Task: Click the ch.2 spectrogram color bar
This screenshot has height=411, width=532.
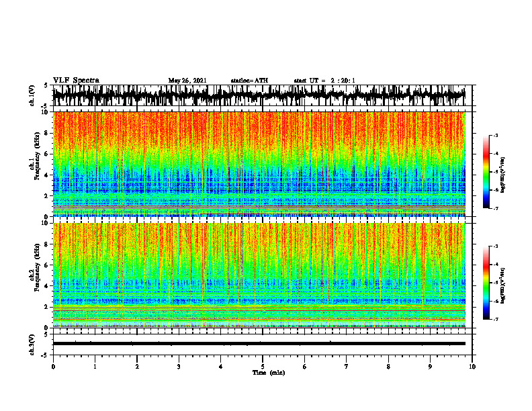Action: click(x=486, y=283)
